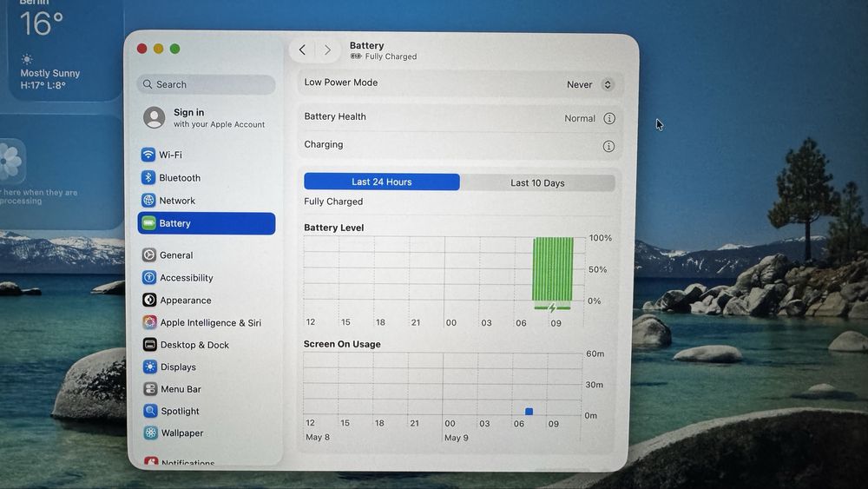This screenshot has height=489, width=868.
Task: Select Network label in sidebar
Action: click(x=177, y=201)
